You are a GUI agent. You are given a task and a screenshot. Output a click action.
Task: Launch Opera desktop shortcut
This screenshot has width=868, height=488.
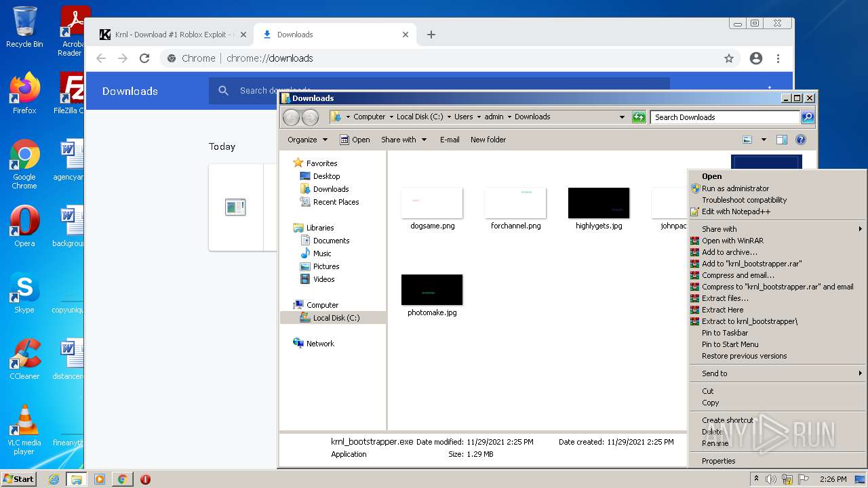[x=24, y=226]
